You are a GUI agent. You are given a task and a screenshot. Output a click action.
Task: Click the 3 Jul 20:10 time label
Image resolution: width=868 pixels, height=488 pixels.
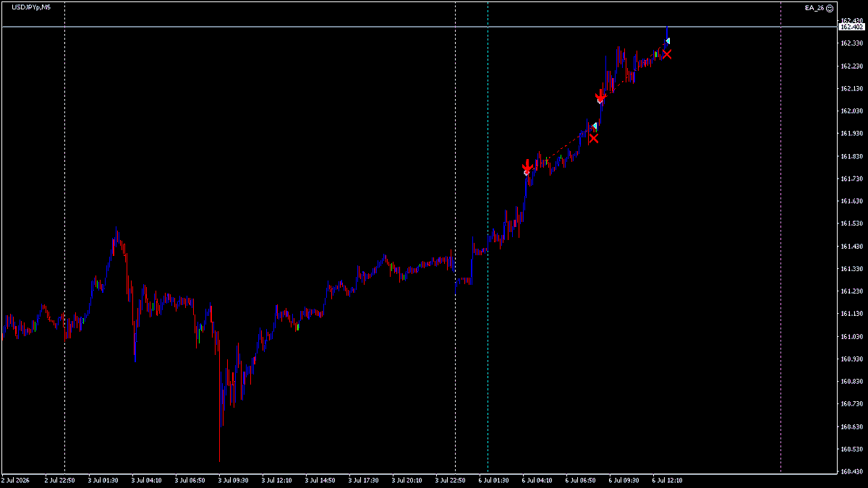(408, 480)
